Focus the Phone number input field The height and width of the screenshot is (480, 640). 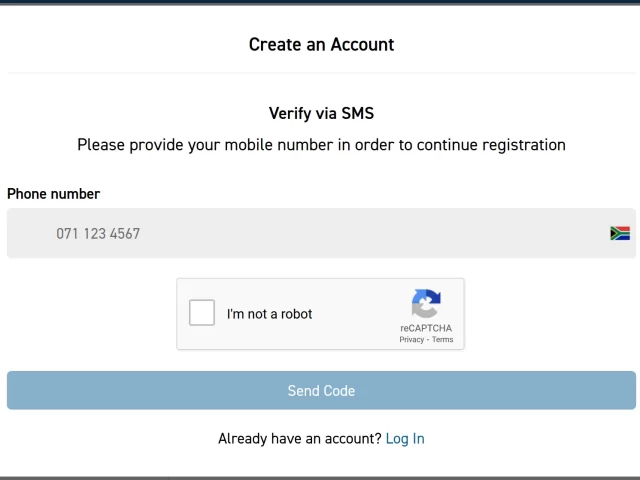321,233
